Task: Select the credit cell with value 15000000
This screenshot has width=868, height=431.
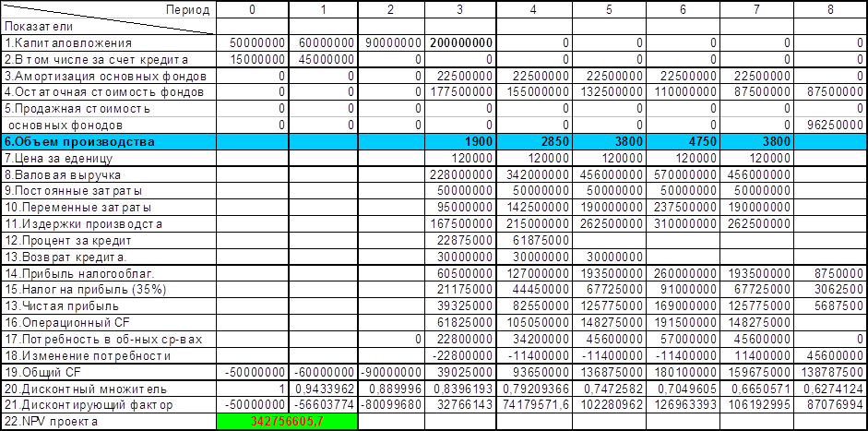Action: 252,59
